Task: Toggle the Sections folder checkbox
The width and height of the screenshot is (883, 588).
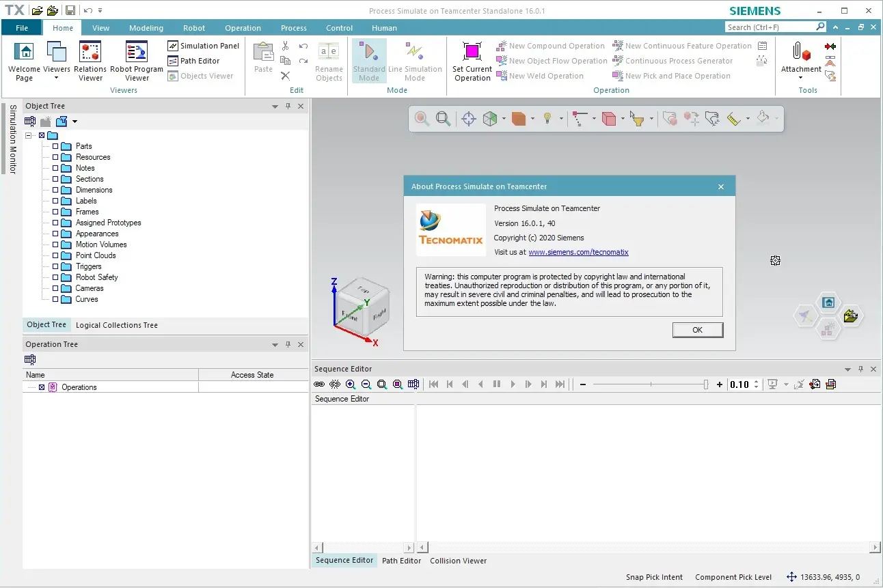Action: coord(56,179)
